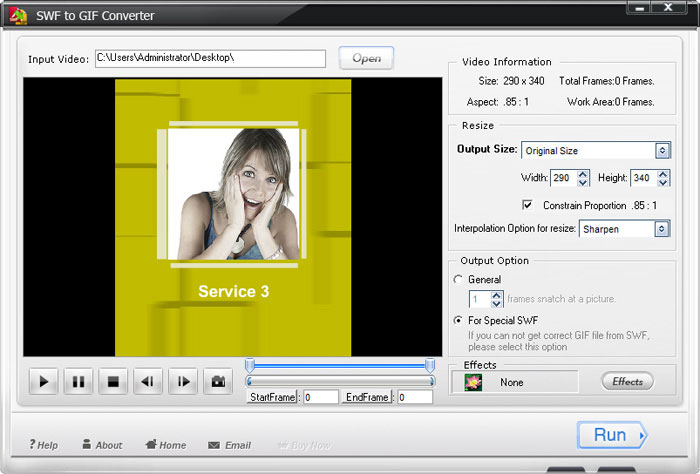Minimize the converter window

click(639, 8)
